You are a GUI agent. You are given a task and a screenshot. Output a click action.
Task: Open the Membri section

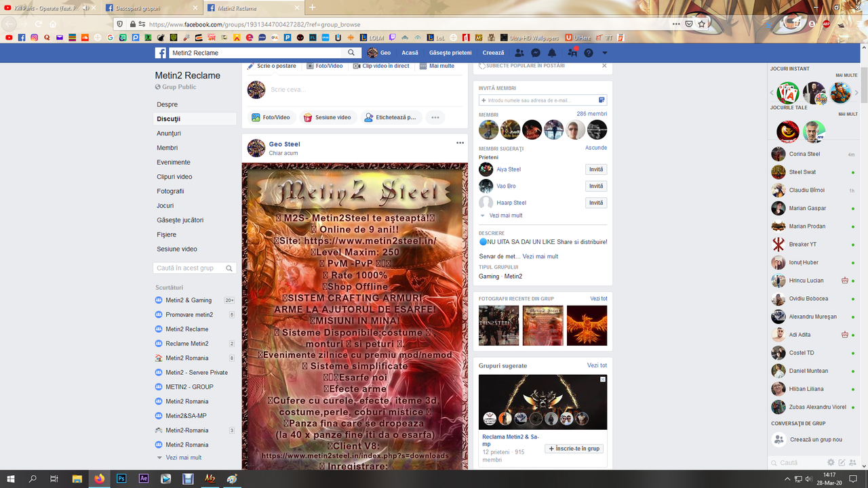(x=167, y=148)
